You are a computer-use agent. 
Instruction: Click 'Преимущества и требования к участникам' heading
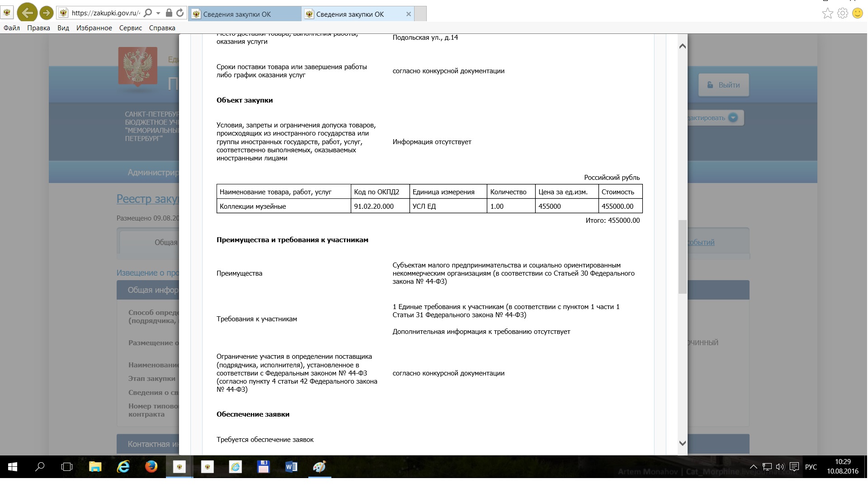[292, 240]
